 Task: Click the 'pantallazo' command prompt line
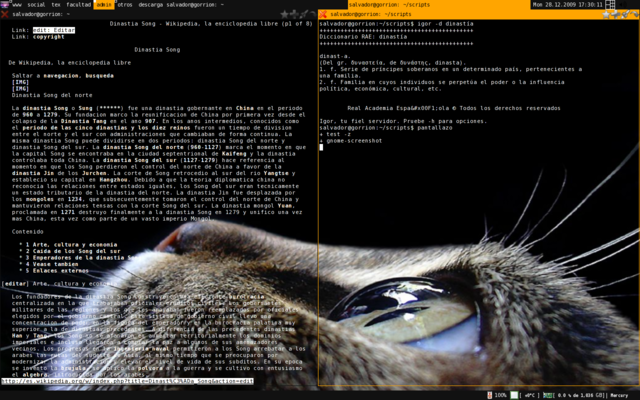pos(386,128)
